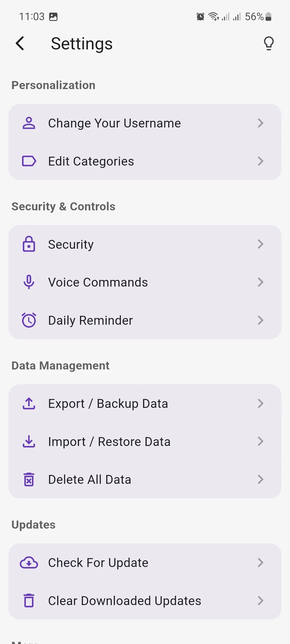Expand chevron beside Check For Update
The height and width of the screenshot is (644, 290).
[260, 563]
